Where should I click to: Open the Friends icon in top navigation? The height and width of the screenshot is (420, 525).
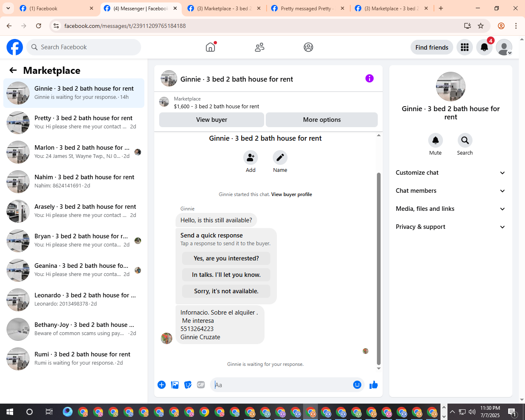[x=260, y=47]
